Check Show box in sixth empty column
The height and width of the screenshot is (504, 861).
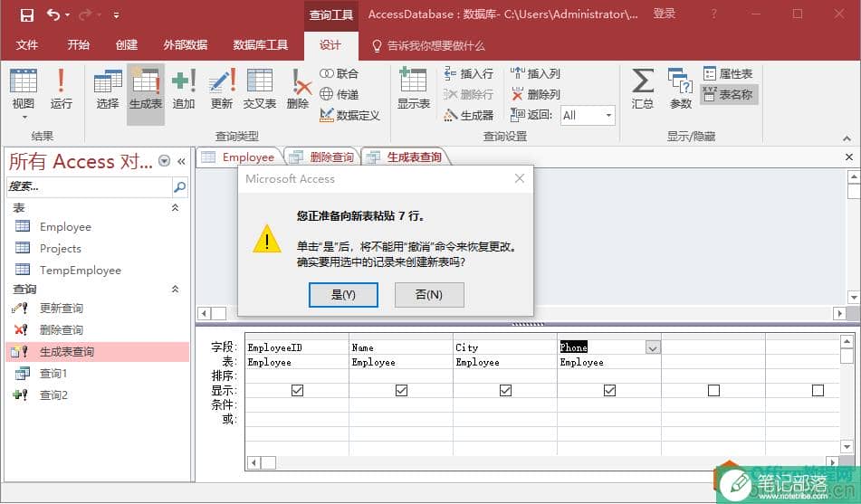[818, 390]
